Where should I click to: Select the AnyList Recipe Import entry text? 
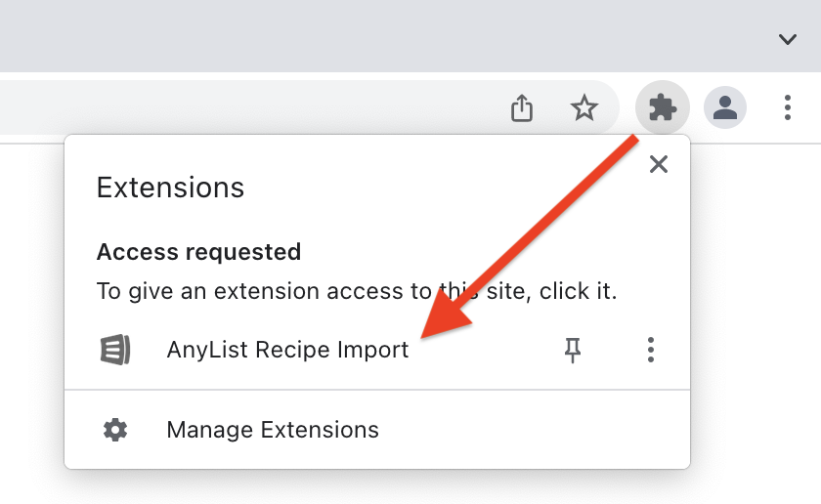tap(287, 350)
